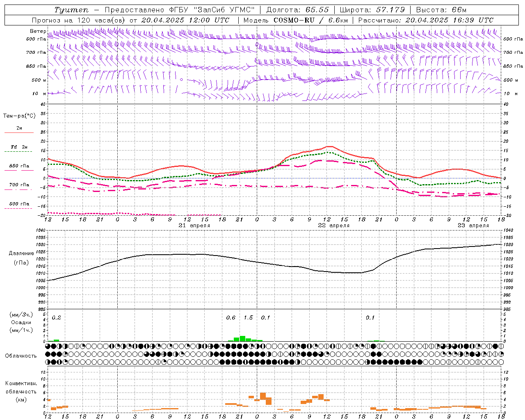Click the "850 гПа" temperature legend label
The width and height of the screenshot is (525, 420).
point(19,166)
